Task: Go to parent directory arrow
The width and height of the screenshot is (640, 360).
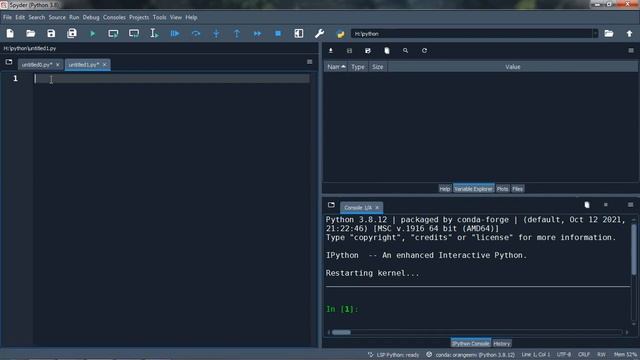Action: 629,33
